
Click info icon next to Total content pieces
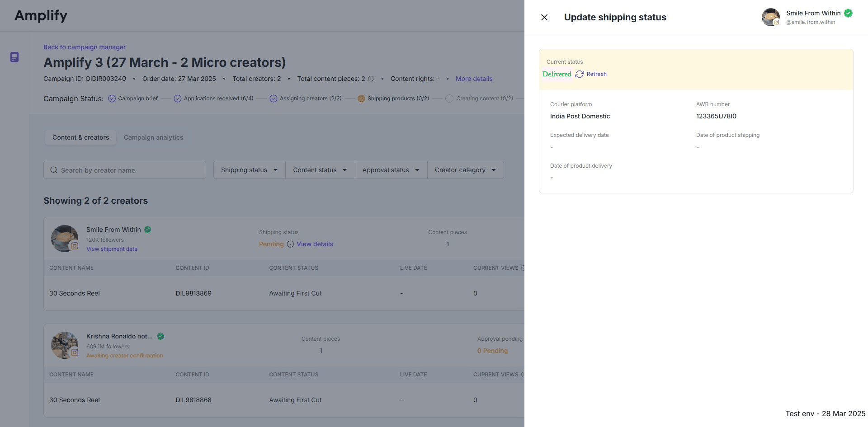pos(371,79)
